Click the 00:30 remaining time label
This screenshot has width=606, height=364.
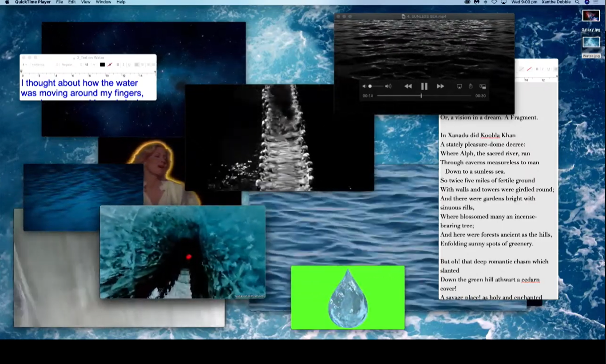click(480, 95)
